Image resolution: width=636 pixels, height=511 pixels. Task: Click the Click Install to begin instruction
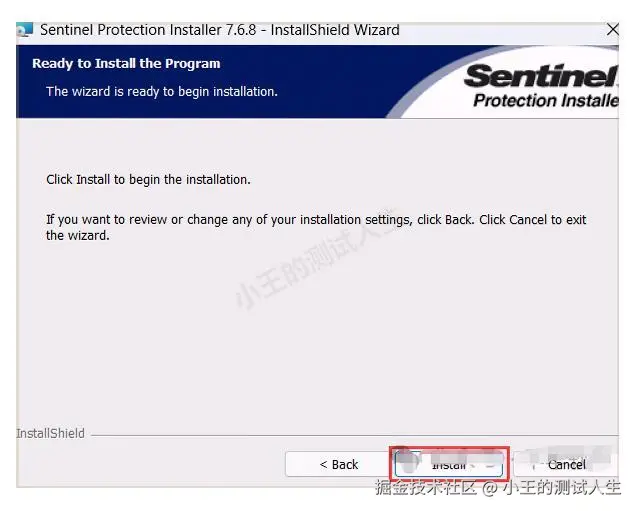coord(148,180)
